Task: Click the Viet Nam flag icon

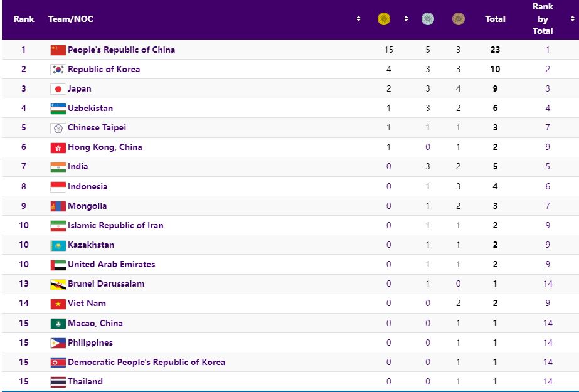Action: click(58, 304)
